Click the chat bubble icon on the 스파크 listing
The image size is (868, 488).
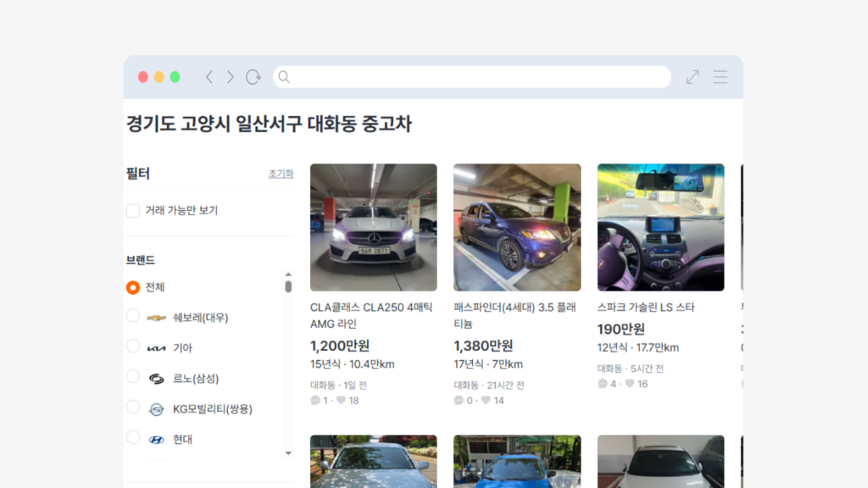pos(603,384)
